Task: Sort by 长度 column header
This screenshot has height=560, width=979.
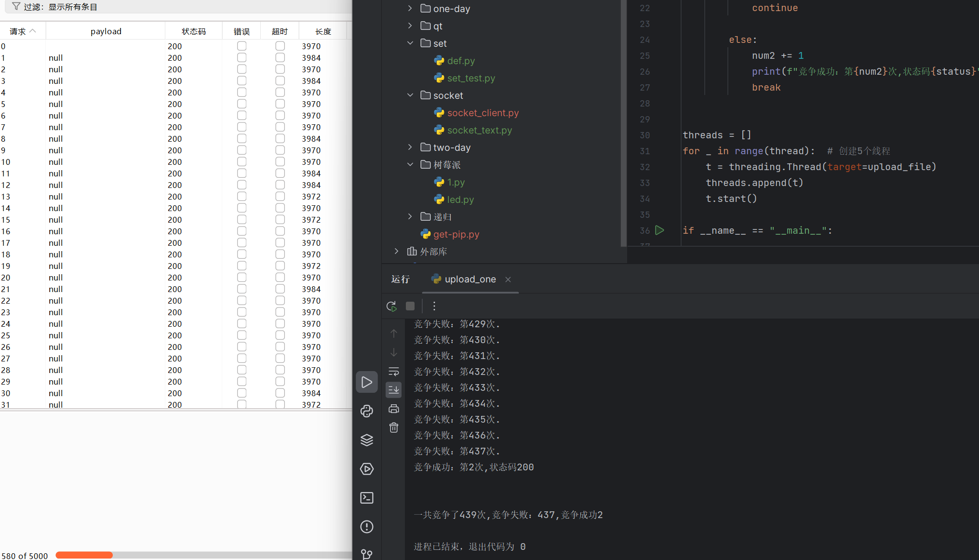Action: click(x=323, y=31)
